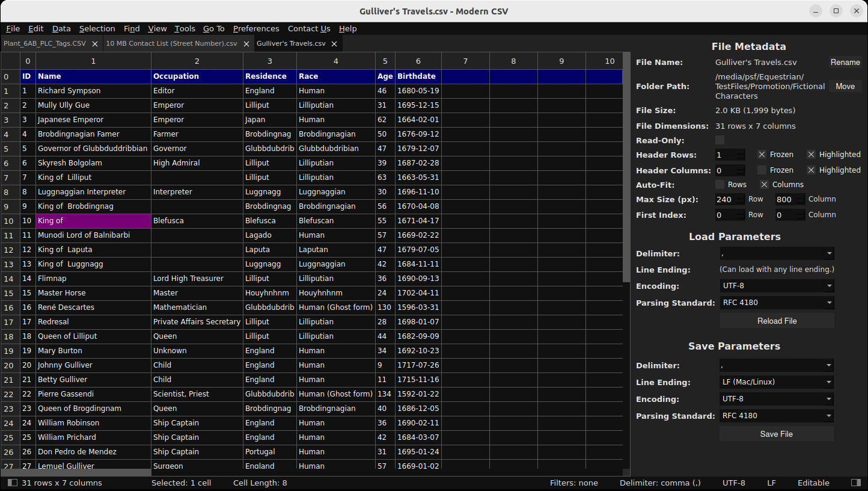Select row header 16
The height and width of the screenshot is (491, 868).
point(9,307)
